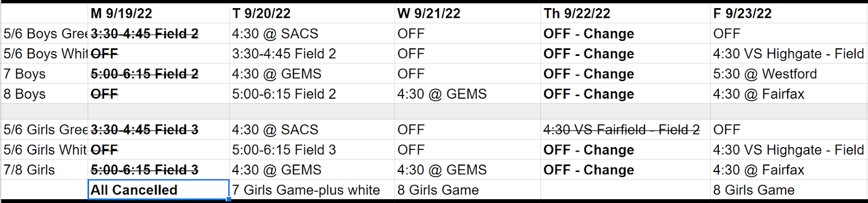
Task: Select 8 Boys Tuesday '5:00-6:15 Field 2' cell
Action: (x=312, y=94)
